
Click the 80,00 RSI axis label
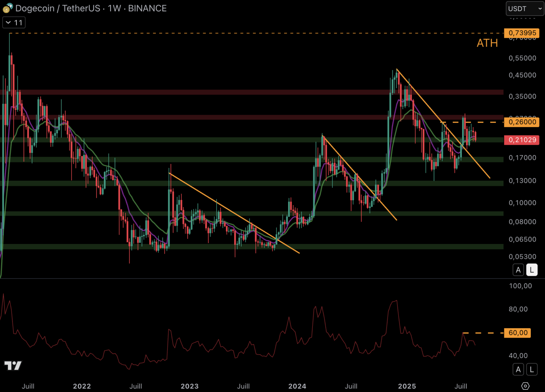518,309
